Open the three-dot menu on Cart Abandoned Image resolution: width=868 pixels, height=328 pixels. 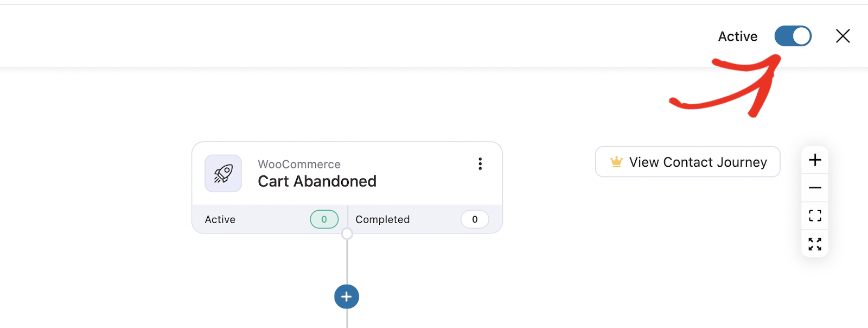point(480,164)
